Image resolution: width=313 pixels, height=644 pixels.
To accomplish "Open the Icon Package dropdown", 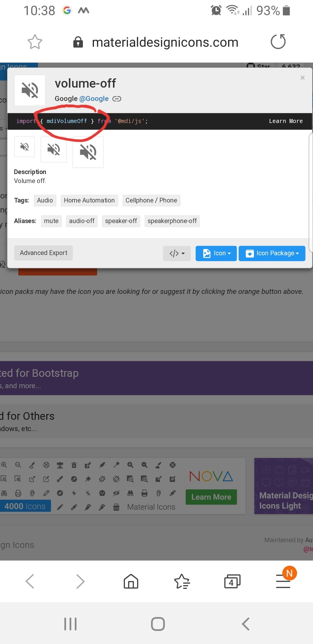I will (272, 254).
